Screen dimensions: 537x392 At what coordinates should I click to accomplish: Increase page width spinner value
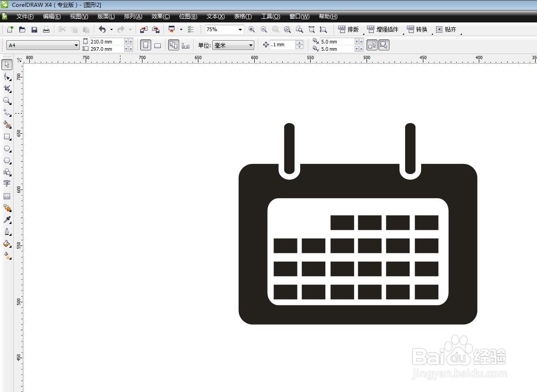click(x=131, y=41)
